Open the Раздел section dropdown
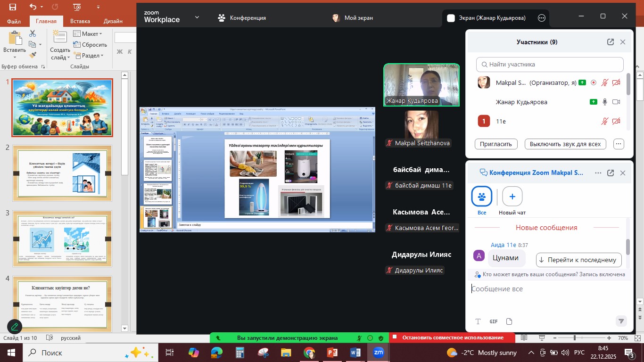This screenshot has height=362, width=644. click(88, 56)
